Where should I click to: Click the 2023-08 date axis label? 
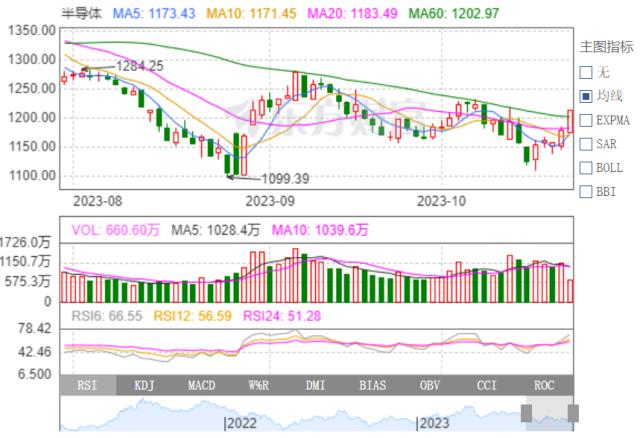[98, 201]
